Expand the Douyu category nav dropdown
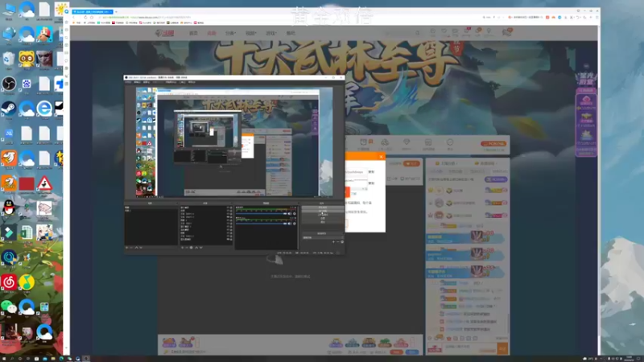The height and width of the screenshot is (362, 644). pyautogui.click(x=230, y=33)
